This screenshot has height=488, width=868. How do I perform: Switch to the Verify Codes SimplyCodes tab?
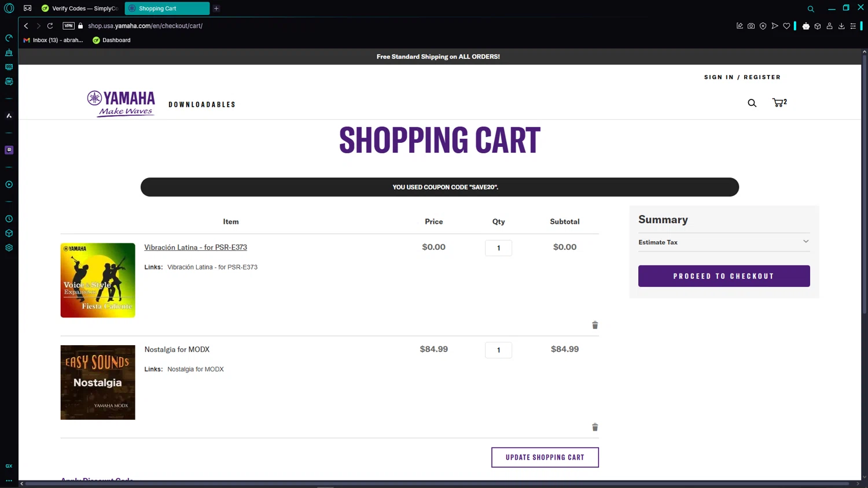[80, 8]
